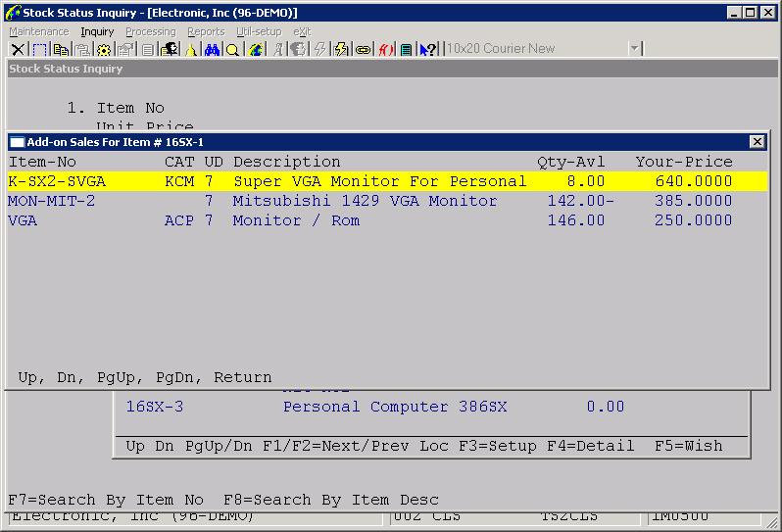The height and width of the screenshot is (532, 782).
Task: Click Personal Computer 386SX description
Action: click(395, 407)
